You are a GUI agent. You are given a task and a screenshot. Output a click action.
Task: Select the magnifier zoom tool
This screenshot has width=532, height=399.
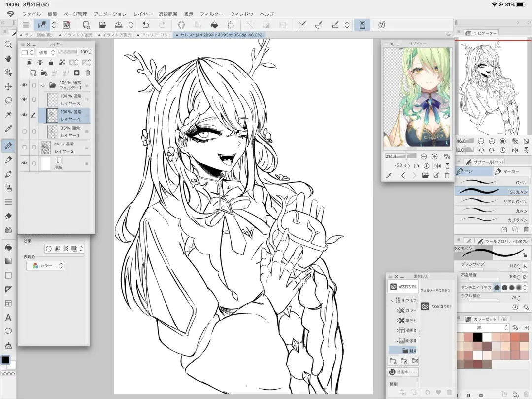pos(8,44)
